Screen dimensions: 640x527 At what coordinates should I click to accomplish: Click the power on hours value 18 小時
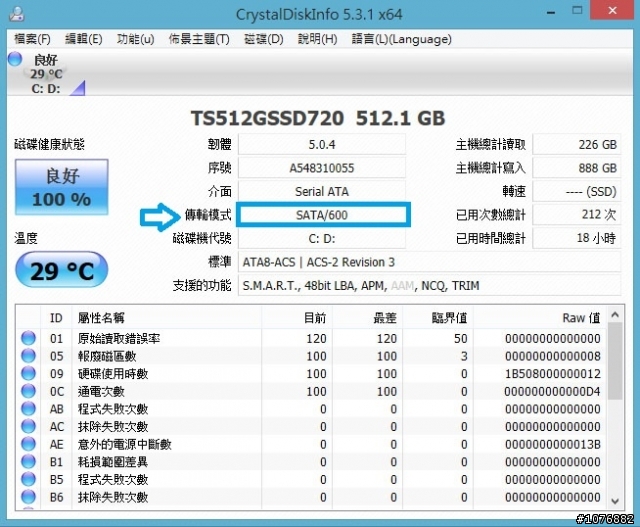pos(577,238)
